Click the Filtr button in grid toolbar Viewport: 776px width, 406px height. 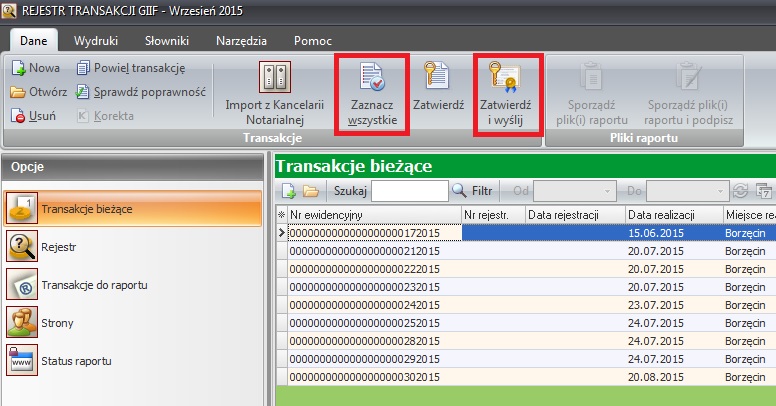coord(473,190)
